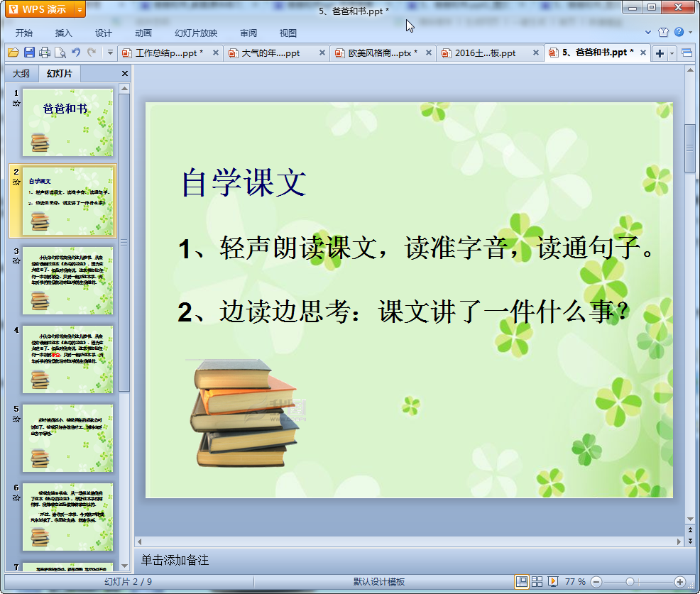Select the 5、爸爸和书.ppt document tab
The image size is (700, 594).
point(598,53)
